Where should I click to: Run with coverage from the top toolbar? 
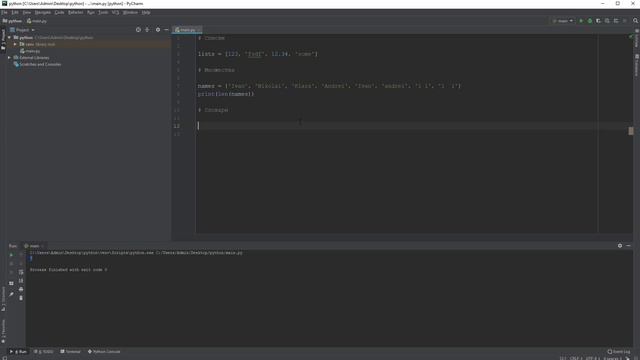pyautogui.click(x=598, y=21)
